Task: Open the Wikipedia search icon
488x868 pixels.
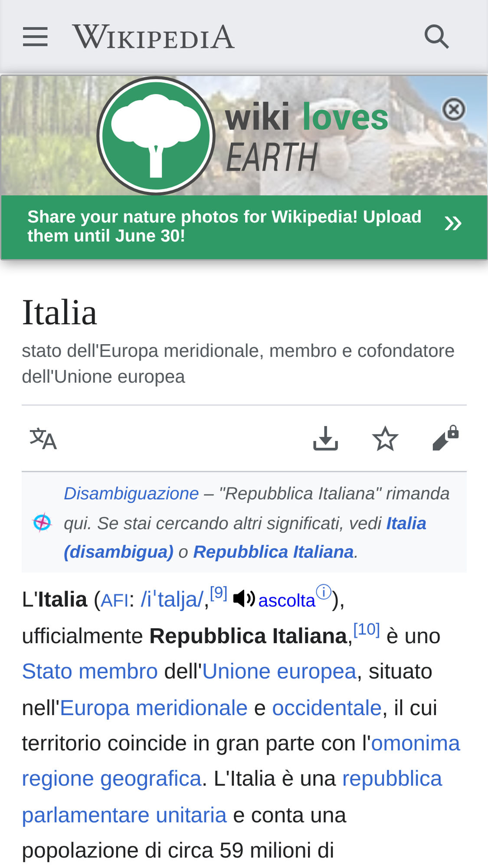Action: pos(436,36)
